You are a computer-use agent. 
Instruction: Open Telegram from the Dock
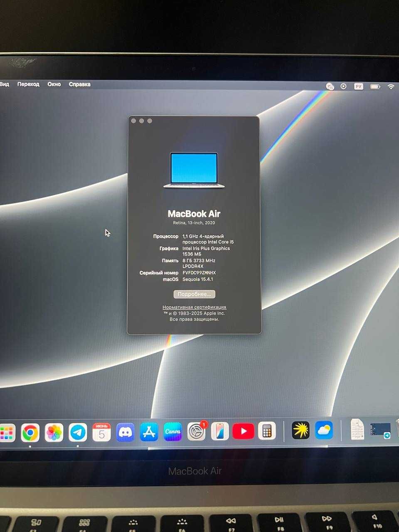(x=78, y=433)
